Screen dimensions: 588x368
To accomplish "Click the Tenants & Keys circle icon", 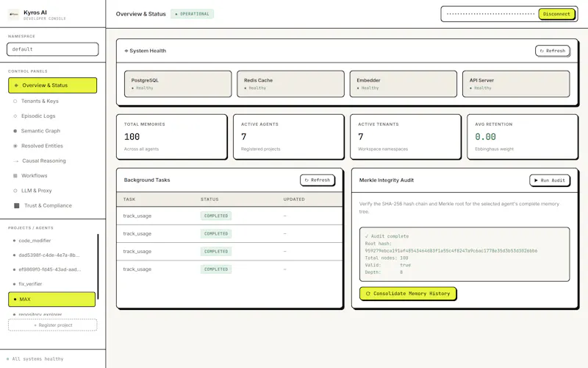I will click(x=15, y=101).
